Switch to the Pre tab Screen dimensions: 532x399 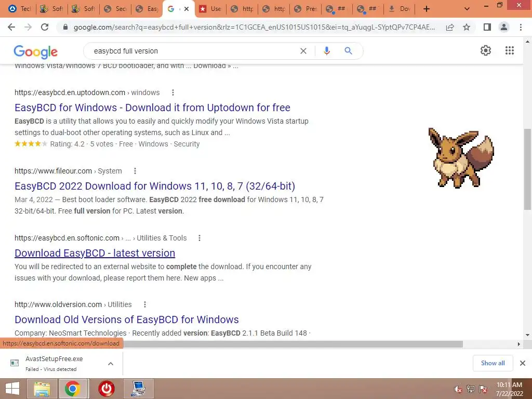click(x=305, y=9)
